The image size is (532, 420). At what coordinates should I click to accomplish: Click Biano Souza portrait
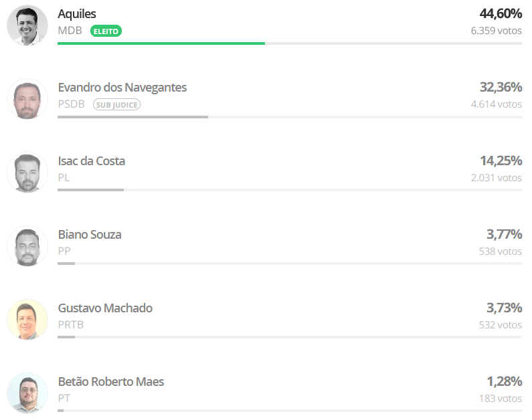(x=27, y=246)
